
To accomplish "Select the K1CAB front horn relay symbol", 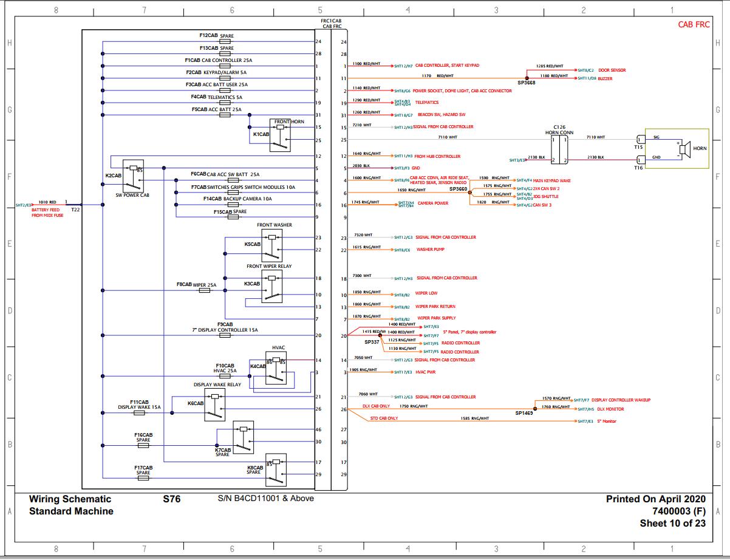I will click(280, 135).
